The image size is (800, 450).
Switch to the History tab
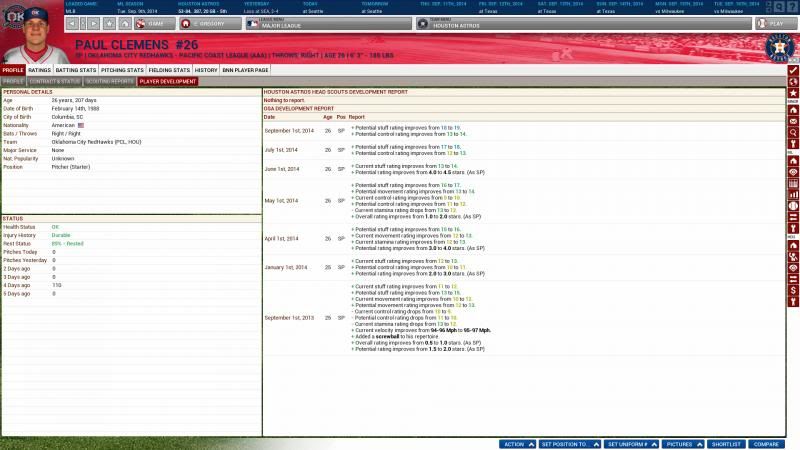206,70
